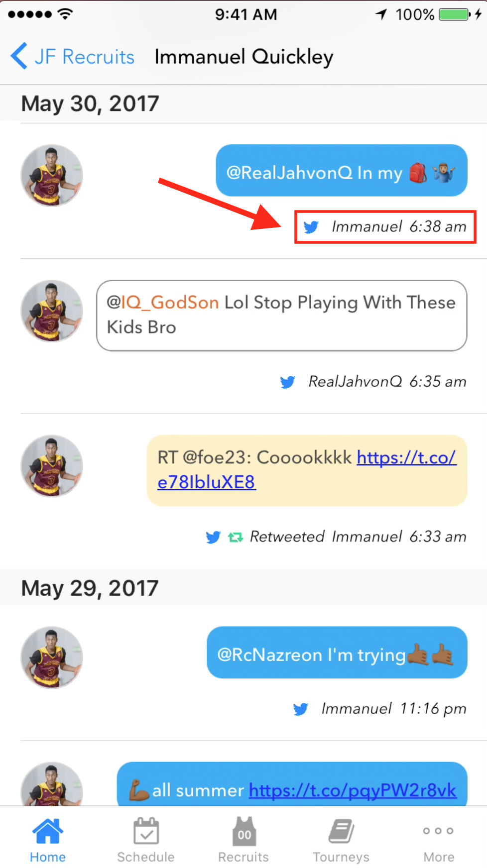Click the green retweet arrows icon

pos(235,537)
